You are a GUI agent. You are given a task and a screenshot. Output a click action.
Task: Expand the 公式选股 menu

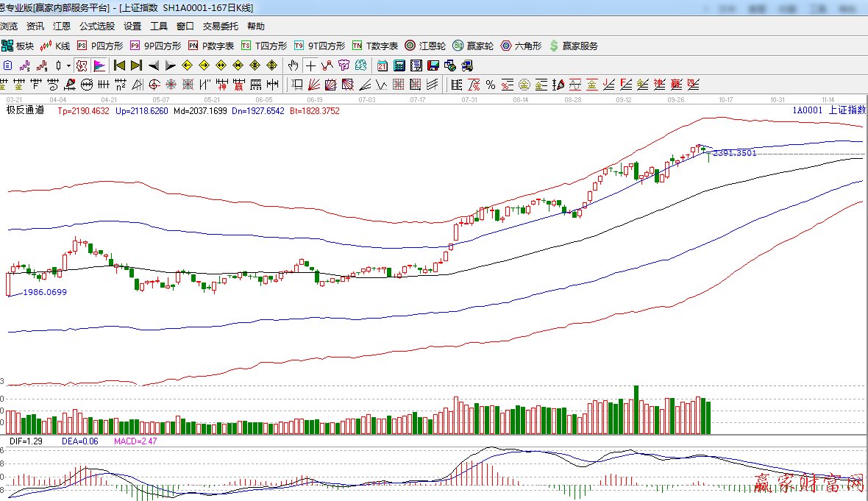[97, 26]
